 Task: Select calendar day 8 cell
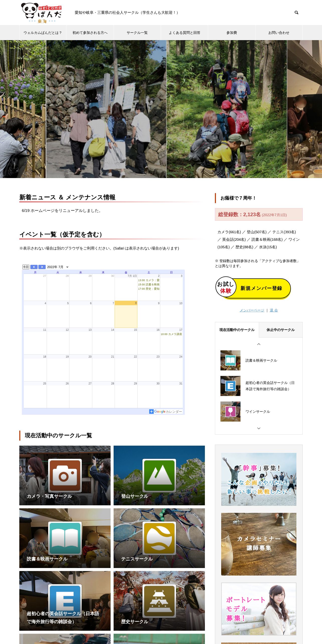pyautogui.click(x=126, y=314)
